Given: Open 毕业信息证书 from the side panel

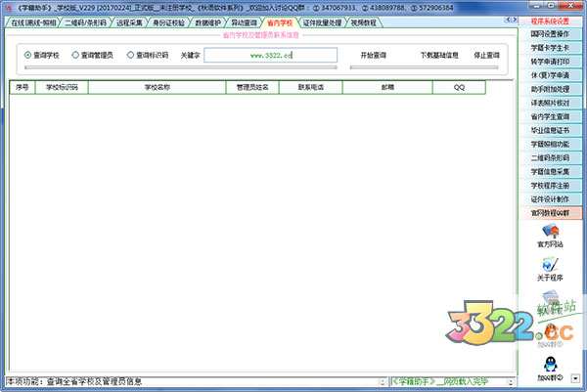Looking at the screenshot, I should click(x=550, y=131).
